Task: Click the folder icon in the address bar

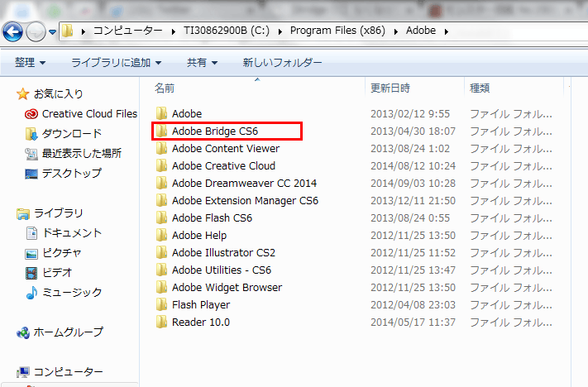Action: point(68,31)
